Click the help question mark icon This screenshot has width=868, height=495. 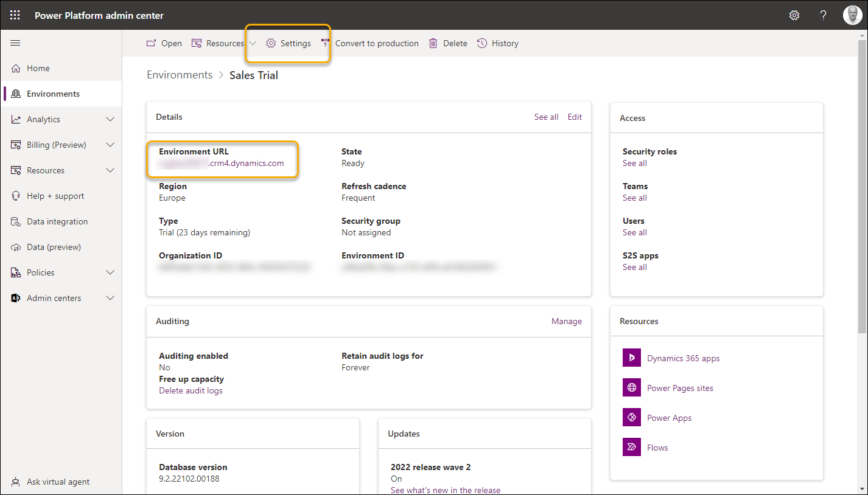point(824,15)
